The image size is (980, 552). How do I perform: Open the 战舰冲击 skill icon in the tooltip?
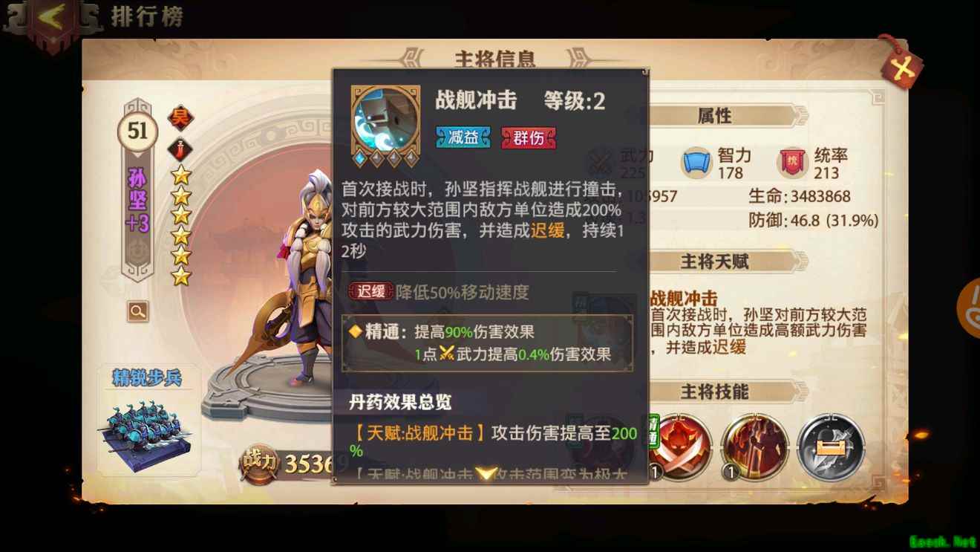tap(385, 126)
